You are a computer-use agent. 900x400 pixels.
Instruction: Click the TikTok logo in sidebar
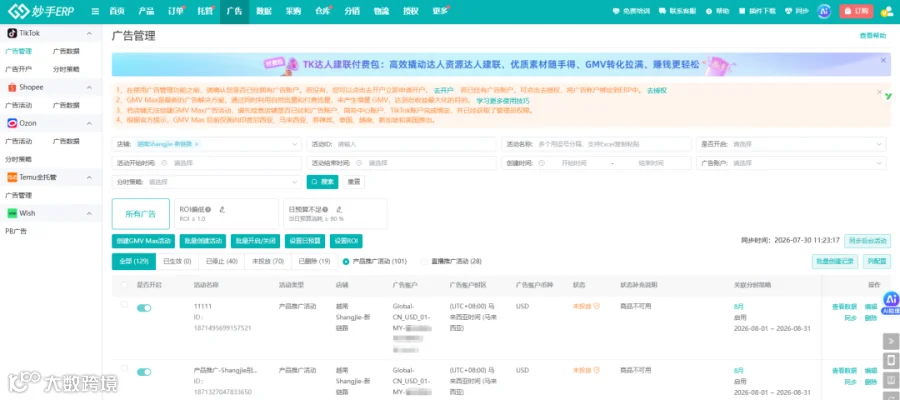[x=11, y=33]
